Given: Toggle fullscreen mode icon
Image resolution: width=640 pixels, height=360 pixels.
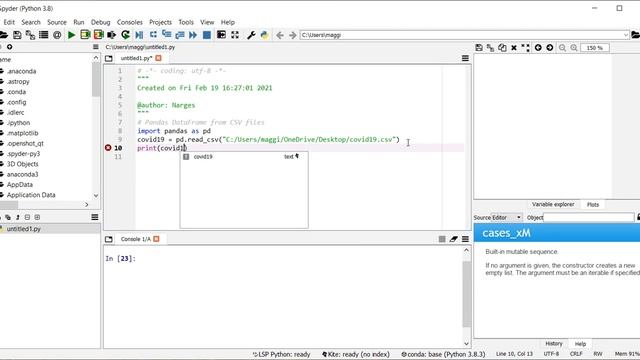Looking at the screenshot, I should 235,35.
